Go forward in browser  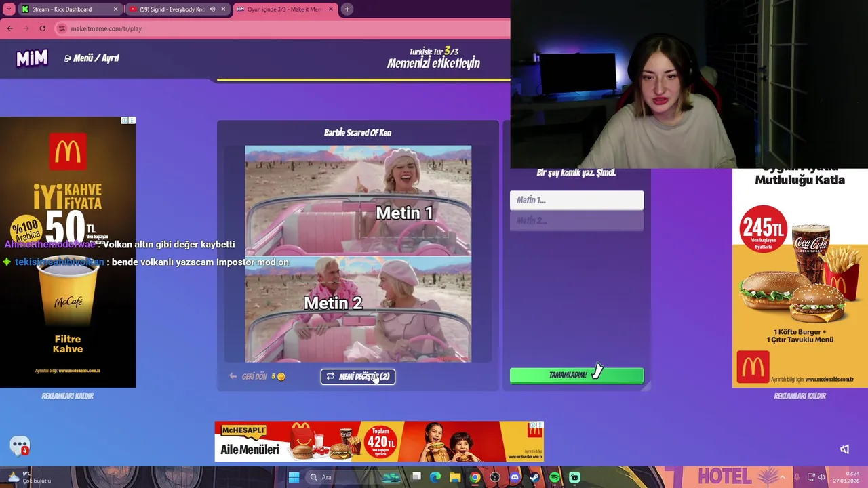coord(26,28)
